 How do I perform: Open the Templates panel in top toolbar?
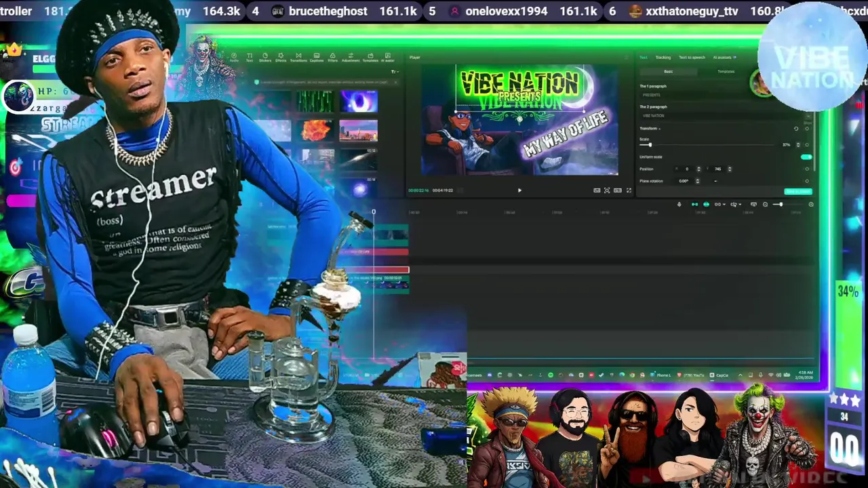(x=370, y=58)
